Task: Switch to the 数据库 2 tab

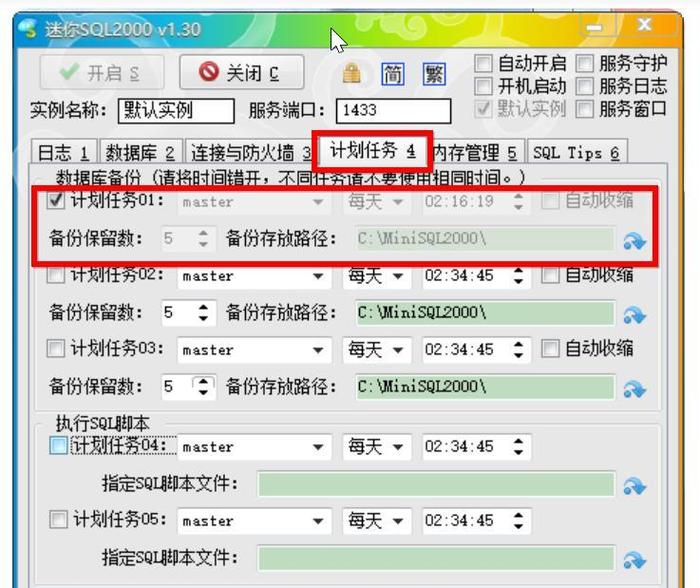Action: coord(140,152)
